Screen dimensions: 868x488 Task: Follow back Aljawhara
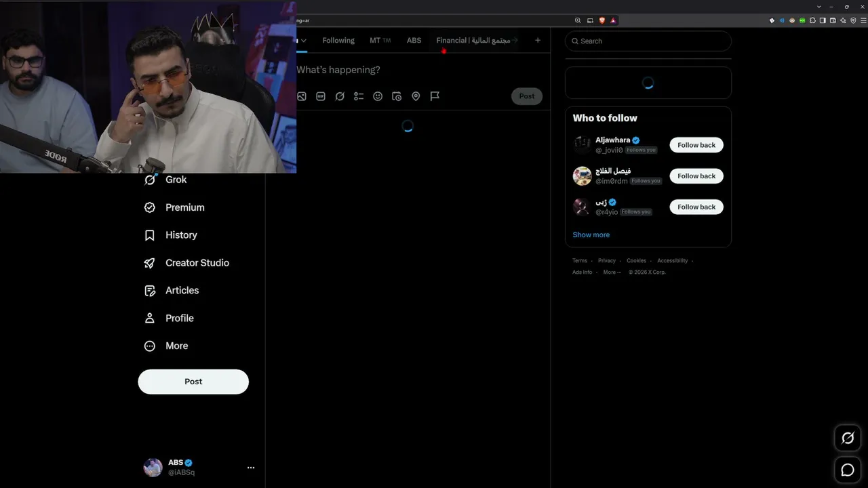coord(696,145)
